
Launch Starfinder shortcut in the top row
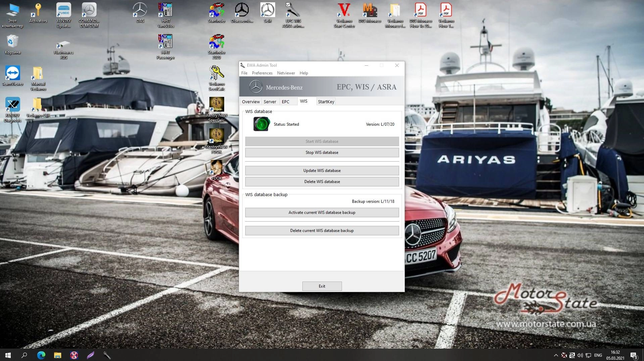point(216,13)
